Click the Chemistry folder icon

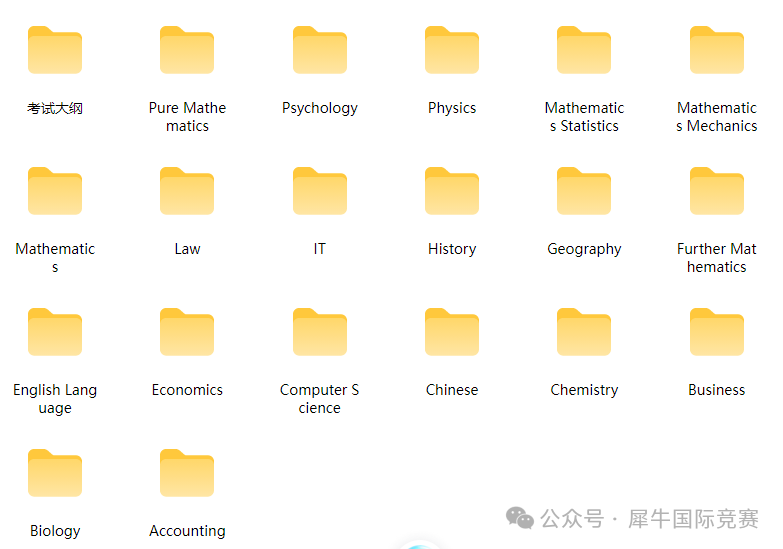coord(584,332)
